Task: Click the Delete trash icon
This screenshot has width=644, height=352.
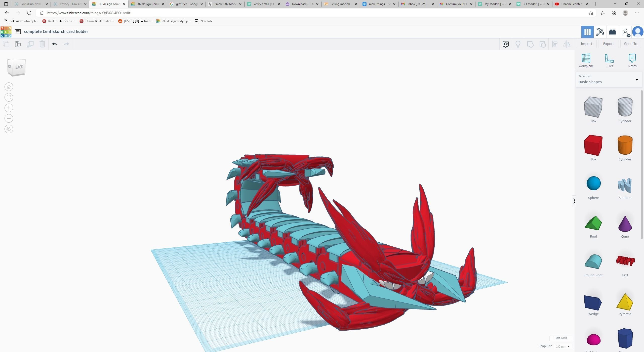Action: pos(42,44)
